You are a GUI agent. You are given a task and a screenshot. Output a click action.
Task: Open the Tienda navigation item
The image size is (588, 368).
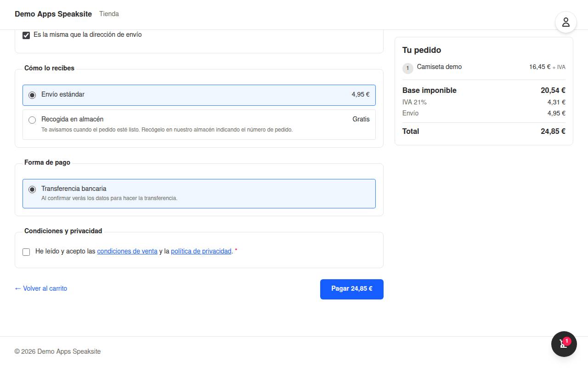pyautogui.click(x=109, y=14)
